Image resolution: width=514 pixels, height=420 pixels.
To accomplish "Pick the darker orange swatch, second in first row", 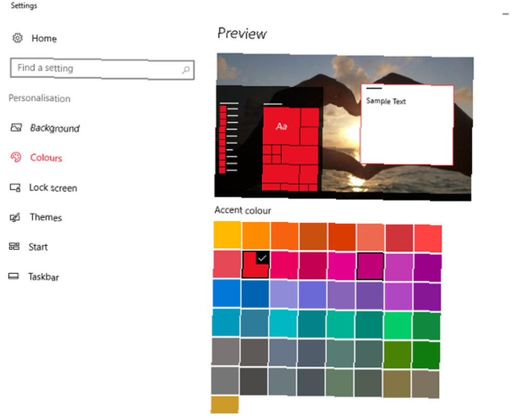I will click(255, 235).
